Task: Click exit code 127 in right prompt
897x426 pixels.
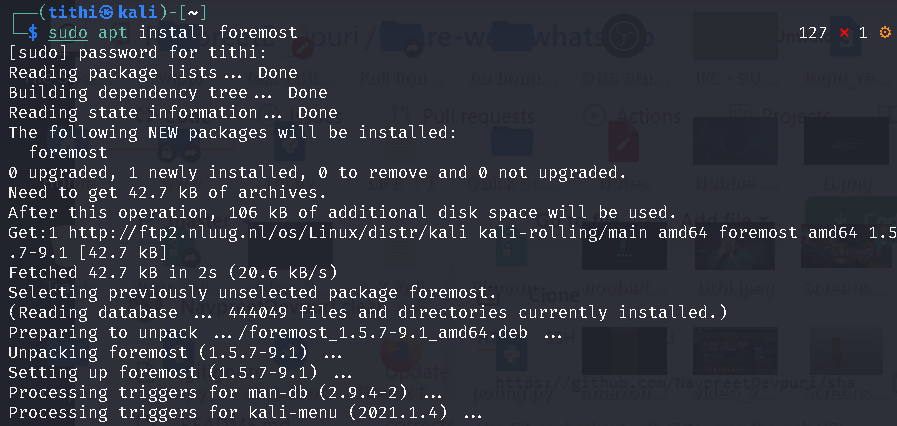Action: (813, 33)
